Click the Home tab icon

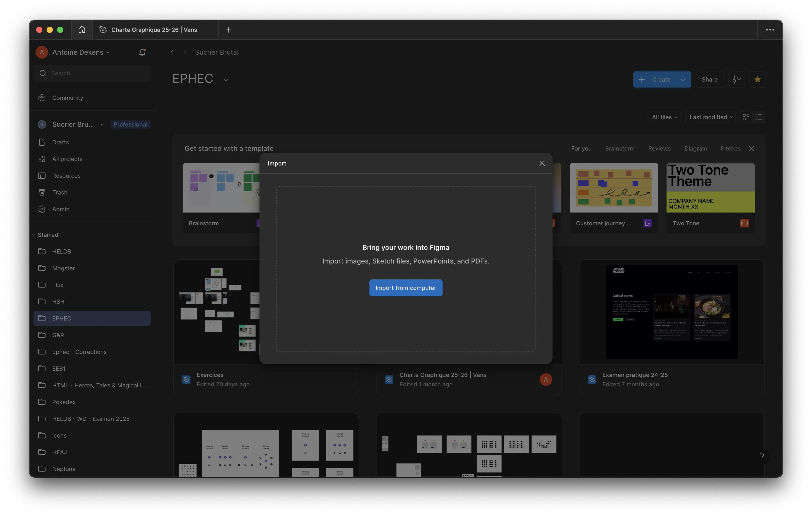pos(82,30)
